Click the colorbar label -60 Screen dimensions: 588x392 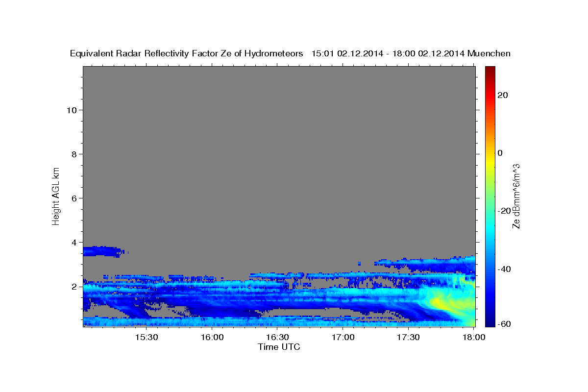[x=503, y=324]
